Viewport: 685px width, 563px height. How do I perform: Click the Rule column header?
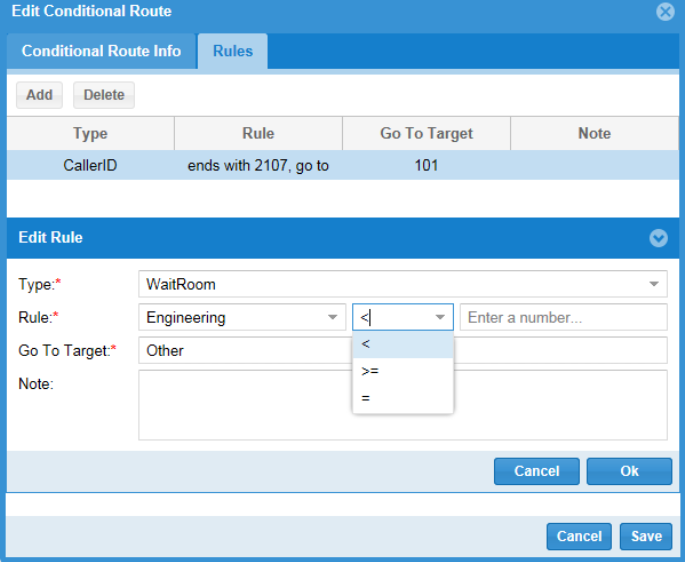tap(258, 133)
